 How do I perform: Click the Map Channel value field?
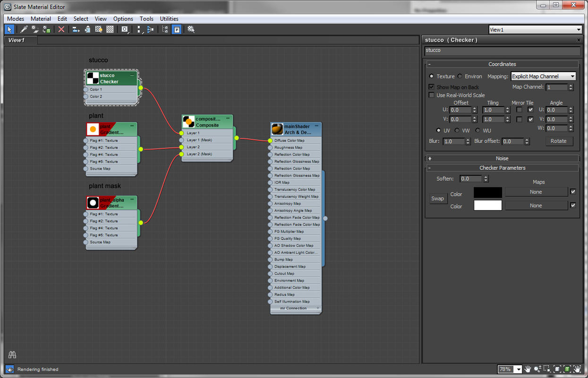[557, 87]
